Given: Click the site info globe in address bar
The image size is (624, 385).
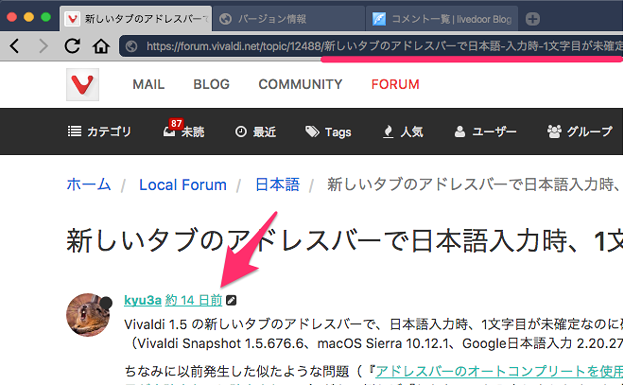Looking at the screenshot, I should [132, 47].
